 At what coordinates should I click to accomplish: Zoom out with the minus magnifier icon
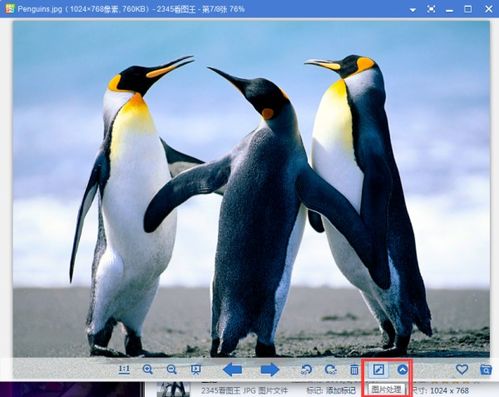(x=171, y=369)
